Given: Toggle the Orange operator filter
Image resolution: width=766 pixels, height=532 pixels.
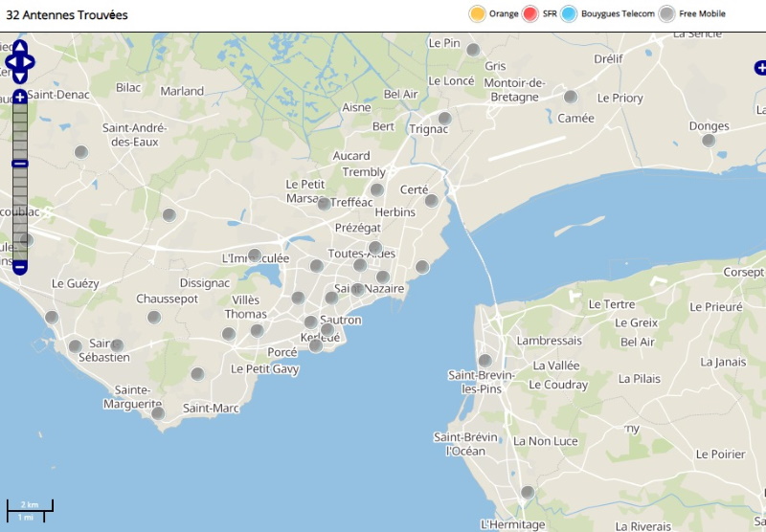Looking at the screenshot, I should point(477,13).
